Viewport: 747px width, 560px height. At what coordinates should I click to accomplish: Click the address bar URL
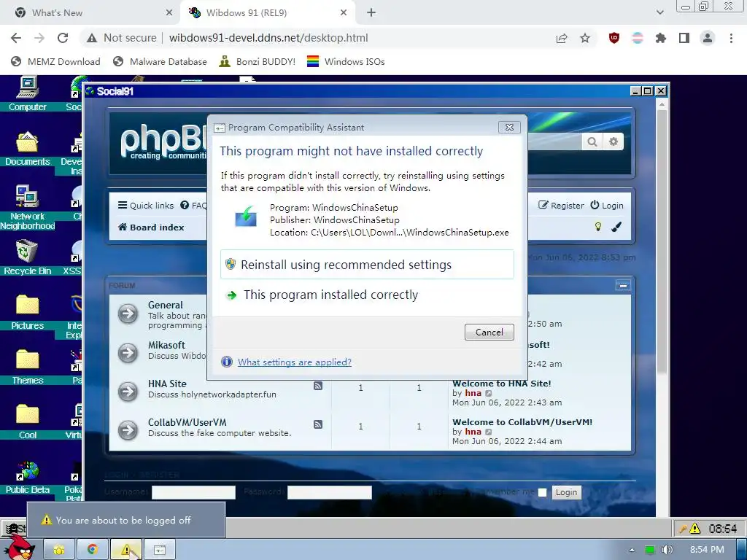tap(268, 38)
